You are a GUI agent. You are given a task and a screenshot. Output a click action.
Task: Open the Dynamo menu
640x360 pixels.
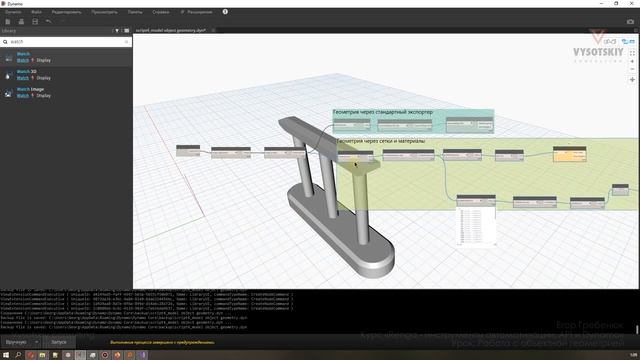13,12
